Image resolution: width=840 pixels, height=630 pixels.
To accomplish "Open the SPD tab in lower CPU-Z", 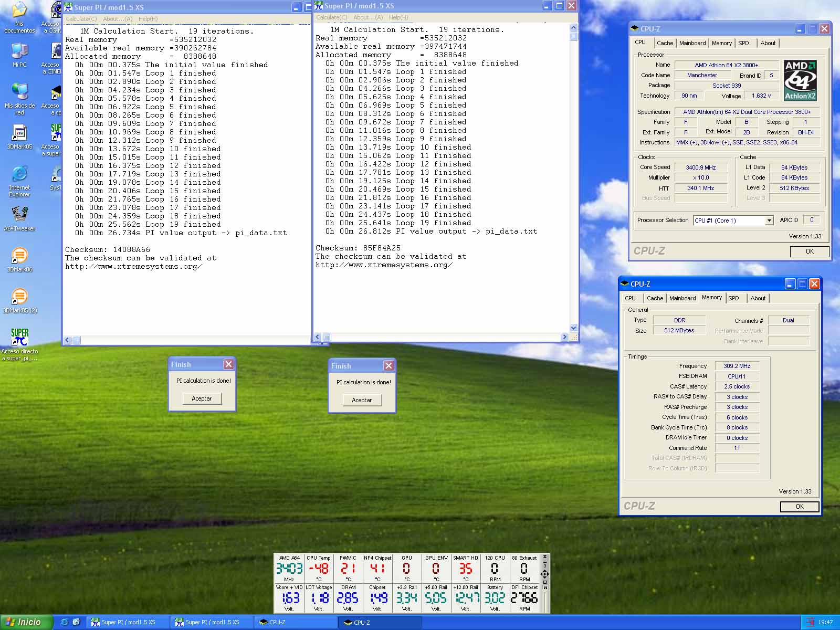I will [733, 298].
